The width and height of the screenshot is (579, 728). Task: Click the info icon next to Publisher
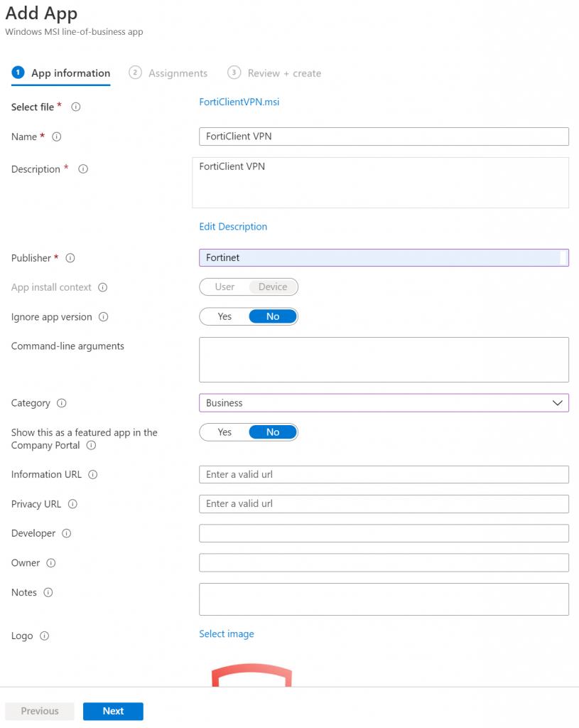pyautogui.click(x=70, y=258)
